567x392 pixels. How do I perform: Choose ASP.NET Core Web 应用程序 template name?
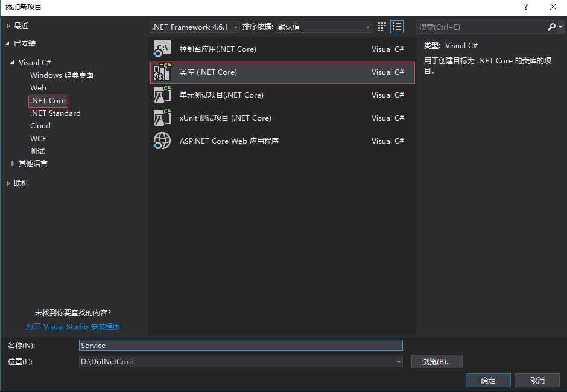(x=229, y=141)
